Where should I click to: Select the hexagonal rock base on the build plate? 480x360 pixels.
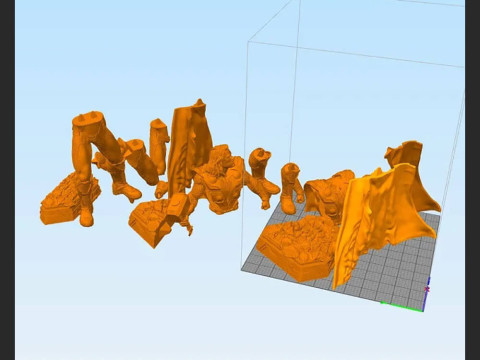(x=298, y=248)
